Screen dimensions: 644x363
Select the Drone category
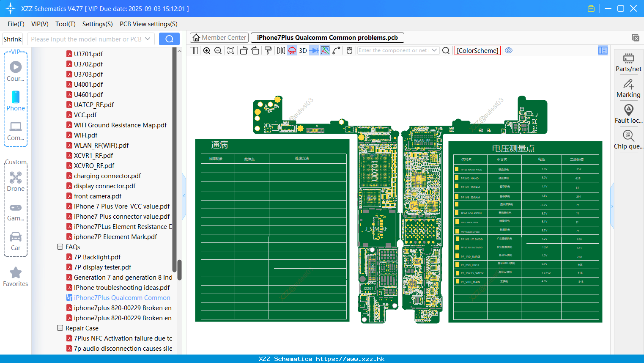pos(16,181)
